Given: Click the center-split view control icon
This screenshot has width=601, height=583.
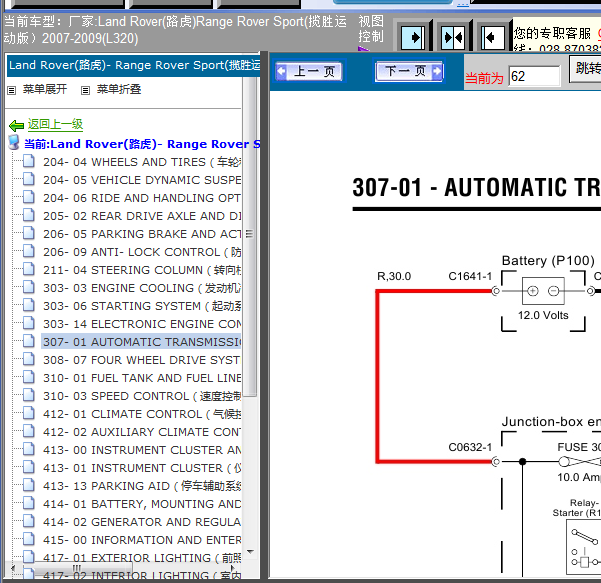Looking at the screenshot, I should [453, 37].
